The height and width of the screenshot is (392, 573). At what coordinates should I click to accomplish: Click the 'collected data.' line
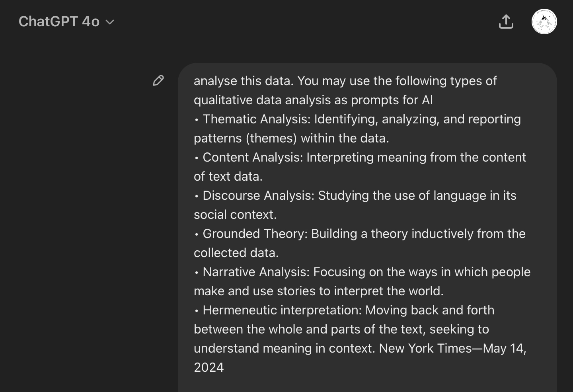coord(236,253)
